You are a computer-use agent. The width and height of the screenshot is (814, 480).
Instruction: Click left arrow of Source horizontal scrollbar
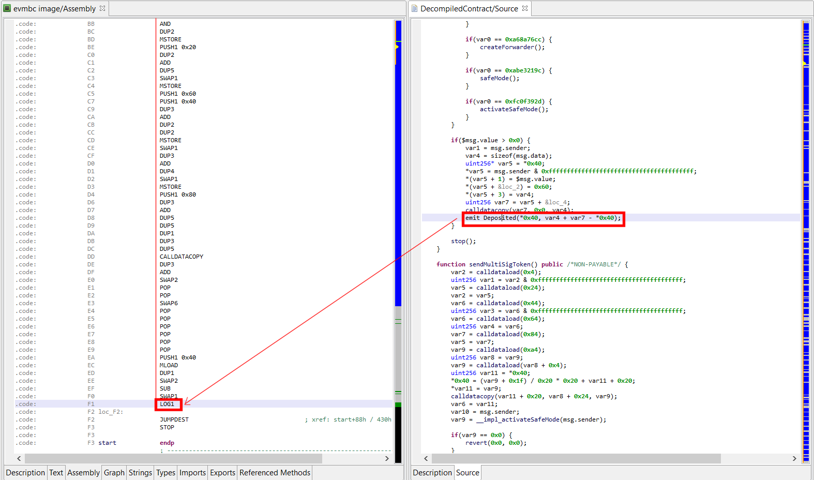426,459
